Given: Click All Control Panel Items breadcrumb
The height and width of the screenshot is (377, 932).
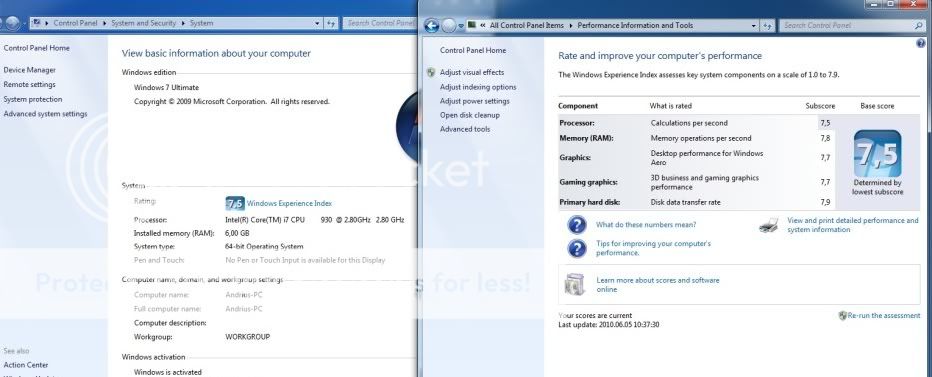Looking at the screenshot, I should pos(526,26).
